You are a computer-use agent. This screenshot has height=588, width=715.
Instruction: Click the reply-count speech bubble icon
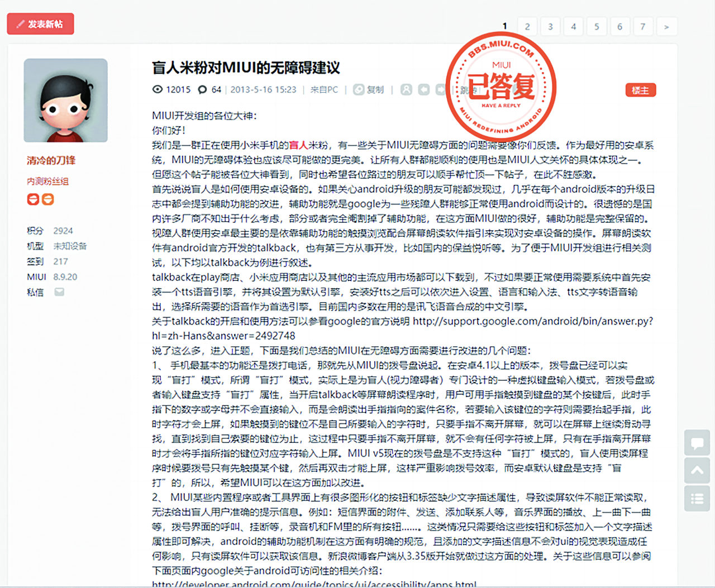click(x=202, y=89)
